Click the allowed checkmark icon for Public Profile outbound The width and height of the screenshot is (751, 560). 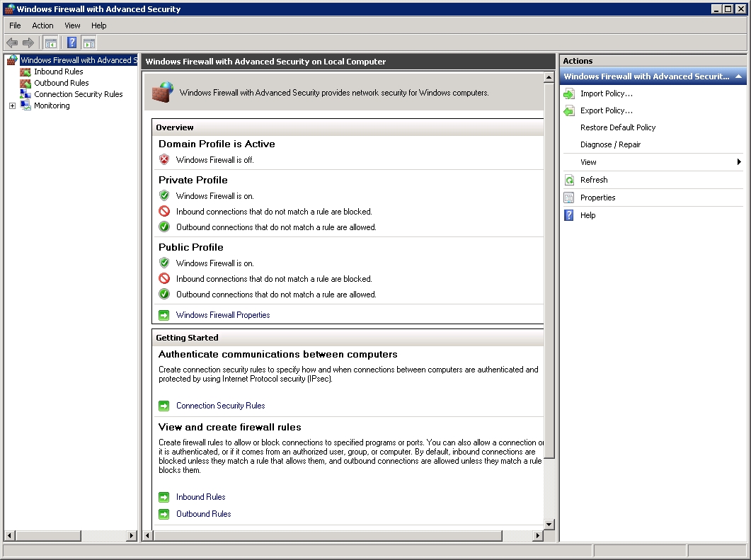(x=164, y=294)
